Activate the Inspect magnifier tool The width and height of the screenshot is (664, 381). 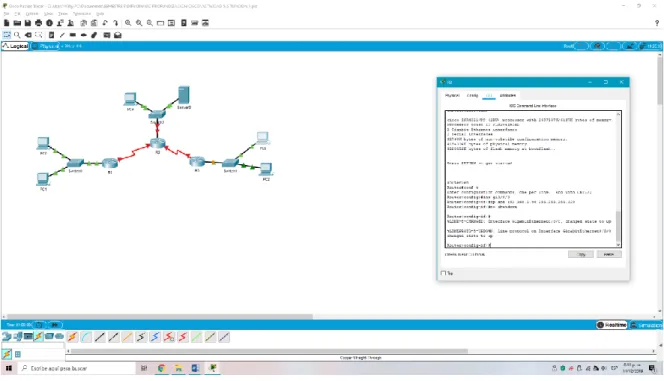click(x=17, y=35)
